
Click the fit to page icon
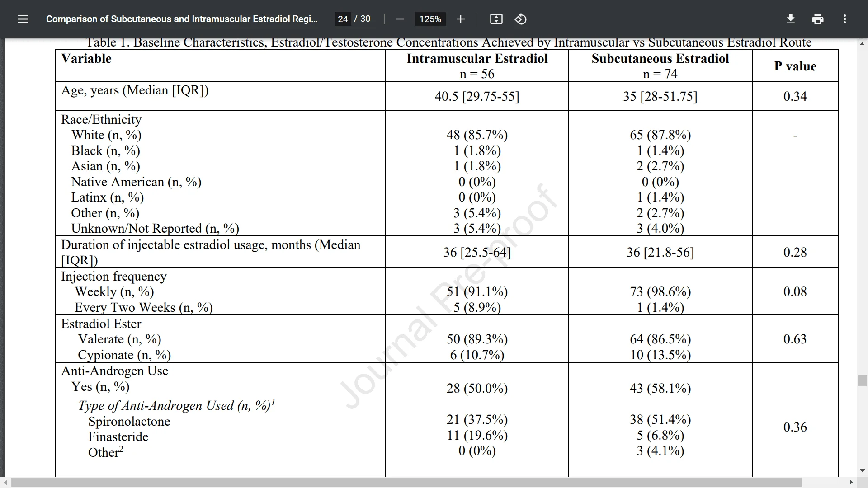click(x=496, y=19)
